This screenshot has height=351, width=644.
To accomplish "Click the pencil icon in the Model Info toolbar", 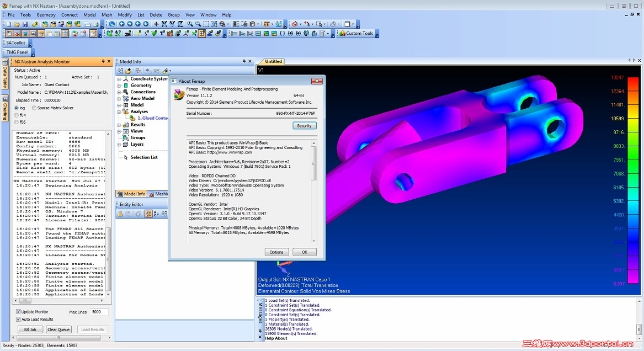I will tap(166, 71).
